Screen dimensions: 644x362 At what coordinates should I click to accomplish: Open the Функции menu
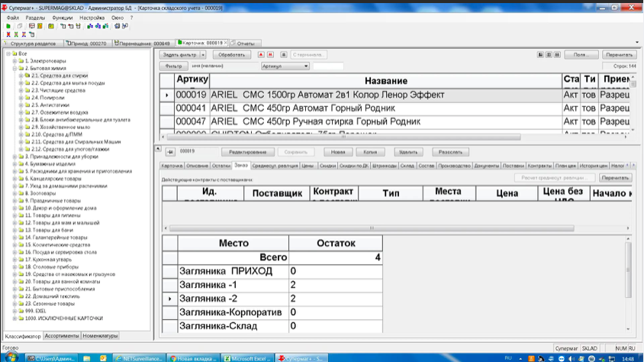click(x=63, y=17)
